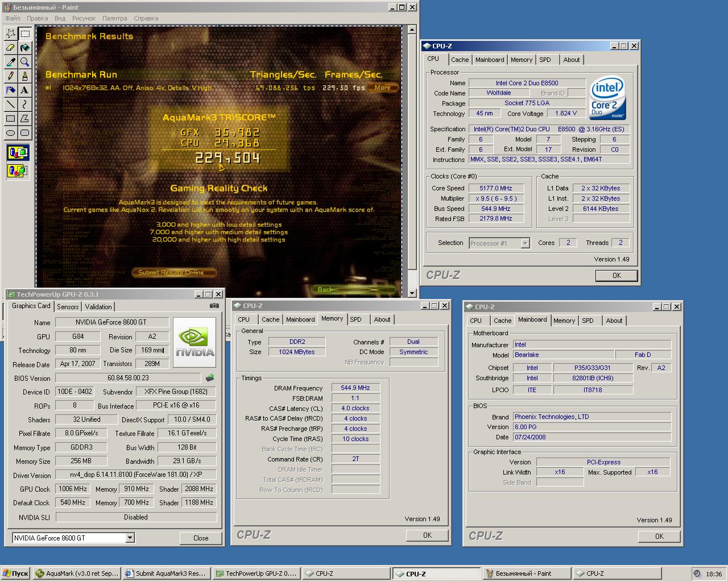Select the rectangular Select tool in Paint

(25, 34)
